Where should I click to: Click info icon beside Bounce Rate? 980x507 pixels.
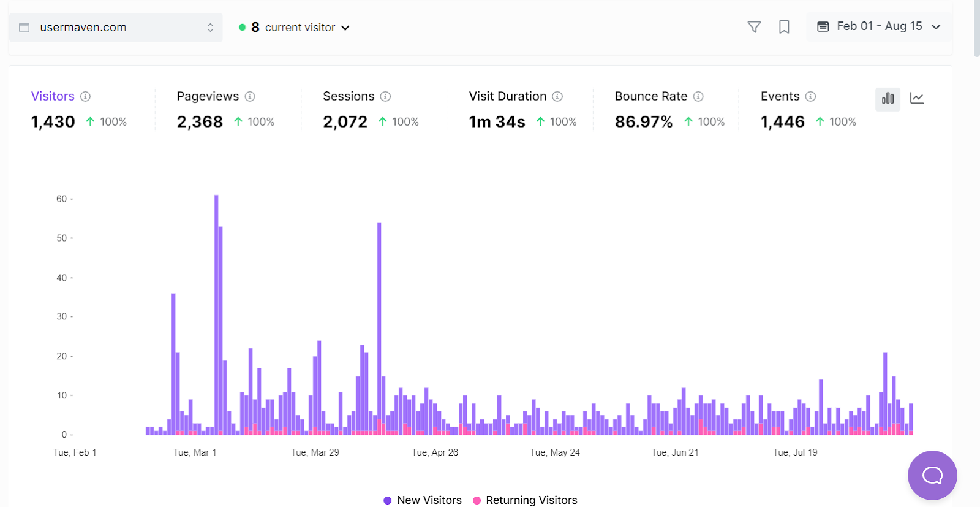click(698, 96)
